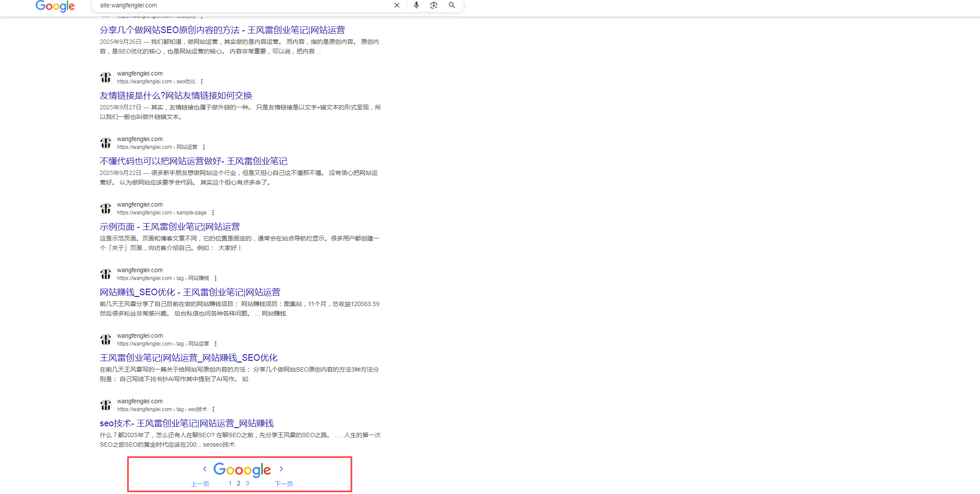980x494 pixels.
Task: Clear the search box with X icon
Action: [x=397, y=5]
